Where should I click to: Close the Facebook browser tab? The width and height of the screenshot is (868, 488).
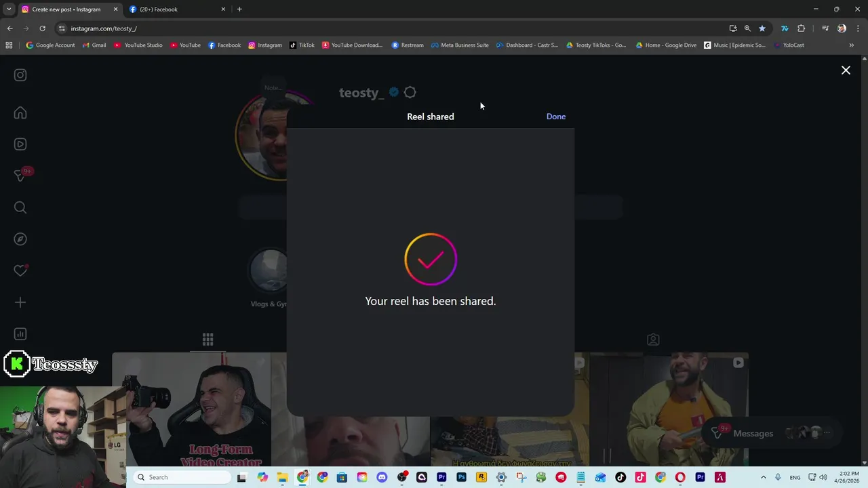coord(223,9)
